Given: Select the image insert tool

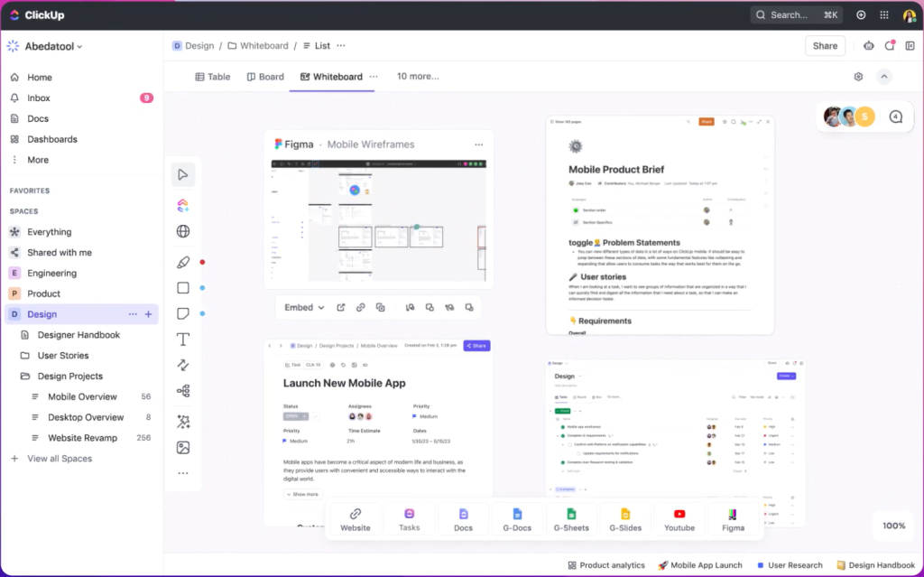Looking at the screenshot, I should (183, 448).
